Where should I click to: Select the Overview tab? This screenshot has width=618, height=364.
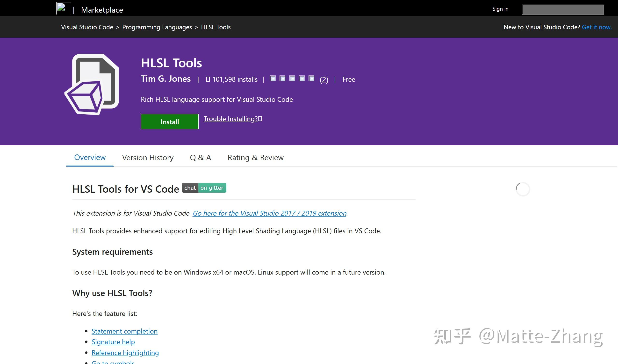tap(90, 158)
